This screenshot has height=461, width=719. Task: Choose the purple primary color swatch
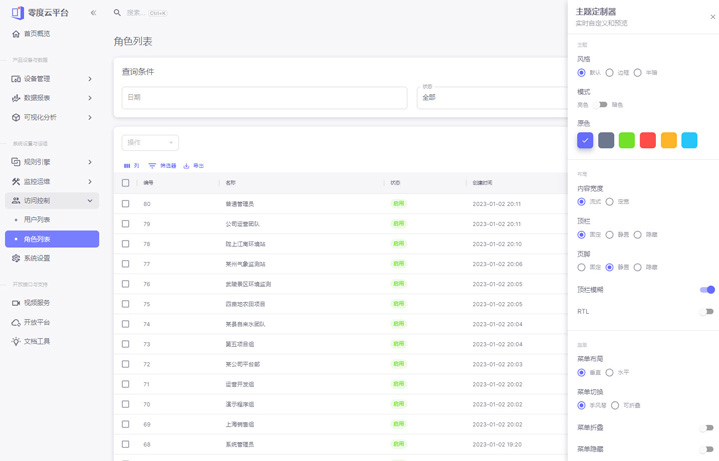[x=585, y=140]
